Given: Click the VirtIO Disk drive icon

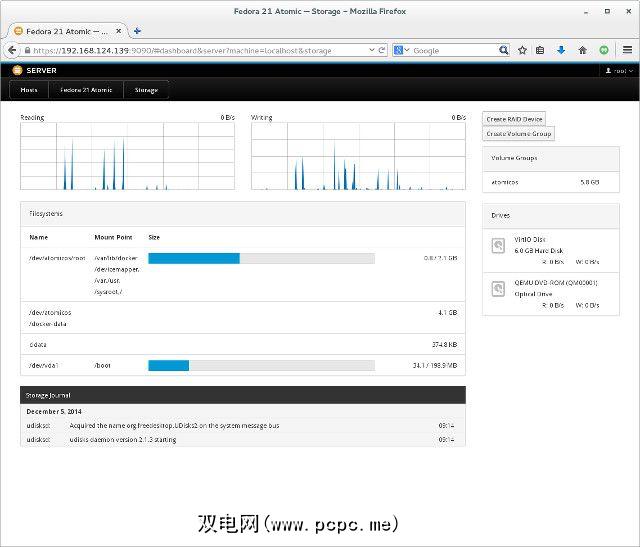Looking at the screenshot, I should point(498,246).
